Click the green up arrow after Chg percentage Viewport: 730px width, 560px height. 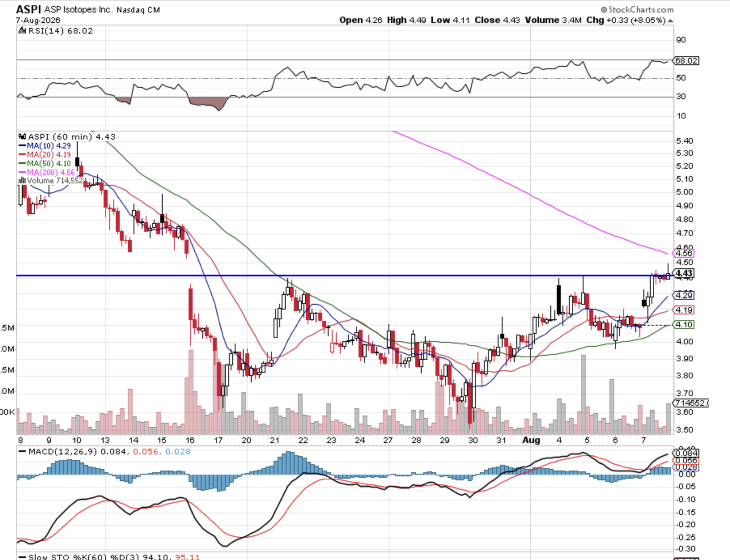coord(671,21)
